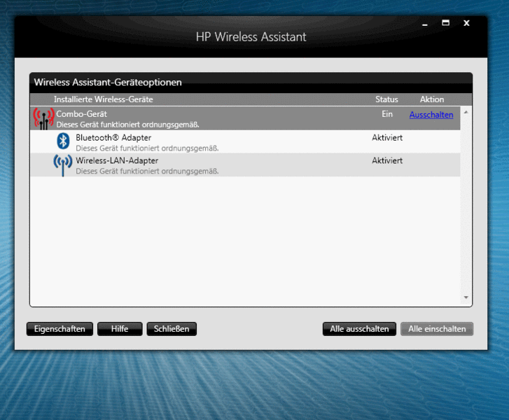The width and height of the screenshot is (509, 420).
Task: Click the Wireless Assistant-Geräteoptionen panel title
Action: [108, 82]
